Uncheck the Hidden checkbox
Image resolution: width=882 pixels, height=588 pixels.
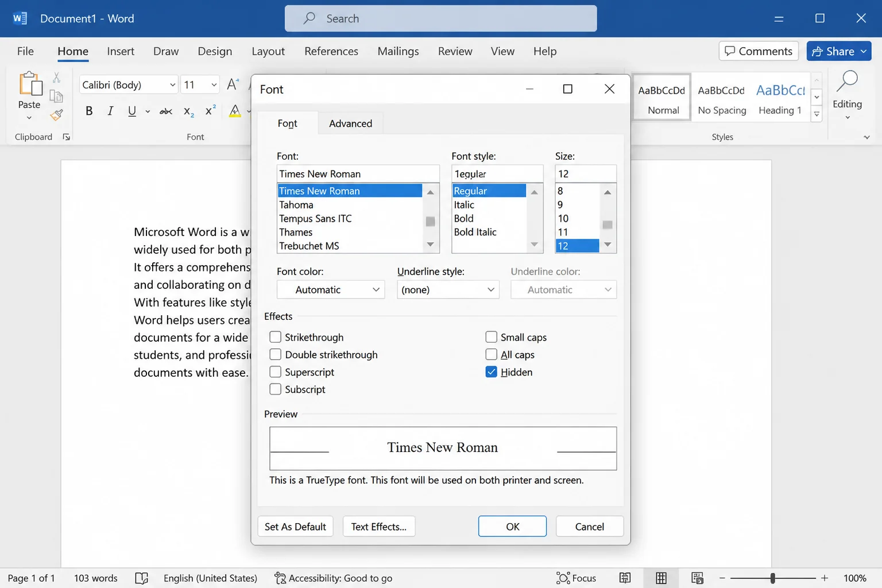(x=492, y=372)
